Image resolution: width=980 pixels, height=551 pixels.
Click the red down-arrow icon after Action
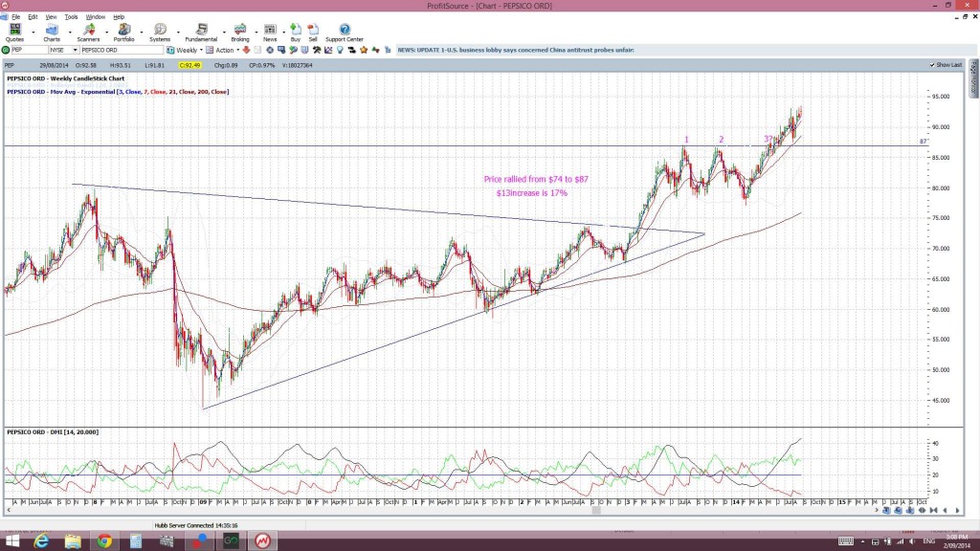coord(246,50)
